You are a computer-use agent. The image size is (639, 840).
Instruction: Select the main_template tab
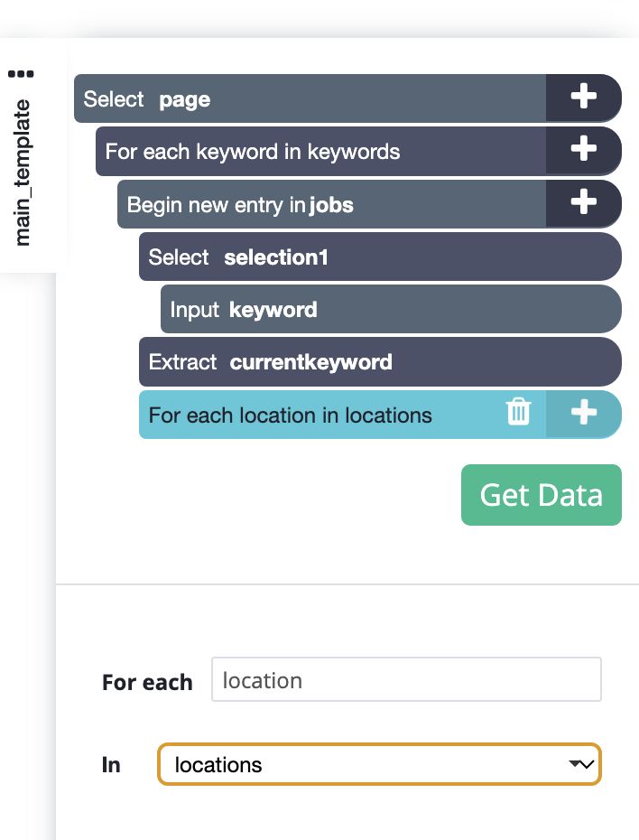22,173
